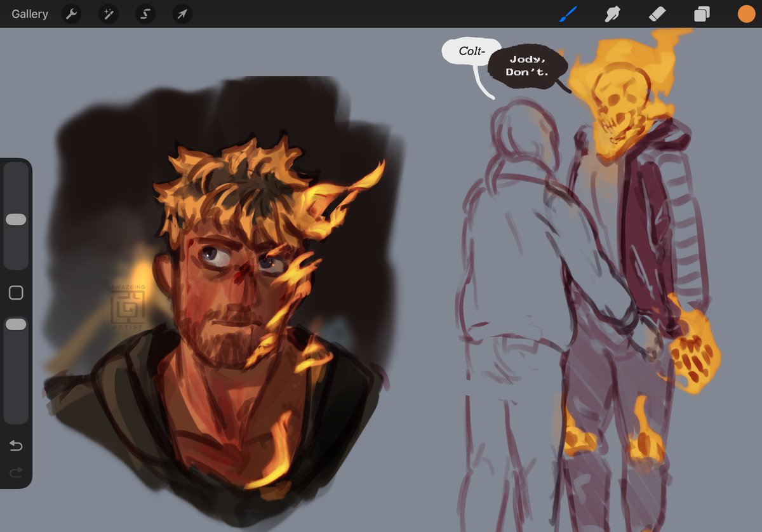Screen dimensions: 762x532
Task: Select the Brush tool
Action: coord(568,14)
